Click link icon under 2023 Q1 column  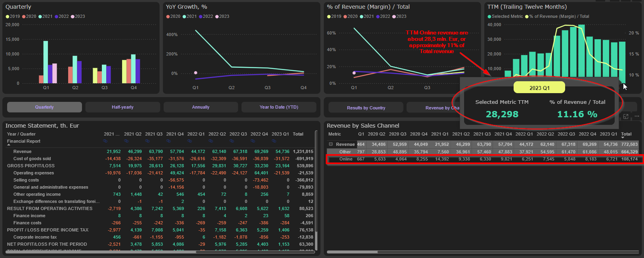(274, 141)
